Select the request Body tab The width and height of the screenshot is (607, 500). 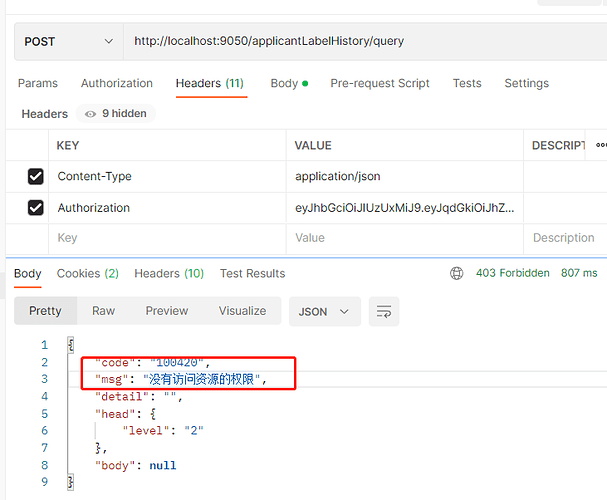288,83
